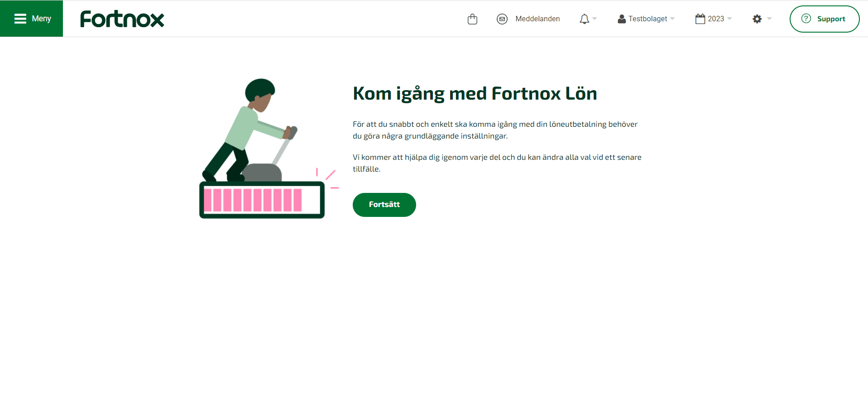The image size is (868, 408).
Task: Open the 2023 fiscal year dropdown arrow
Action: tap(729, 19)
